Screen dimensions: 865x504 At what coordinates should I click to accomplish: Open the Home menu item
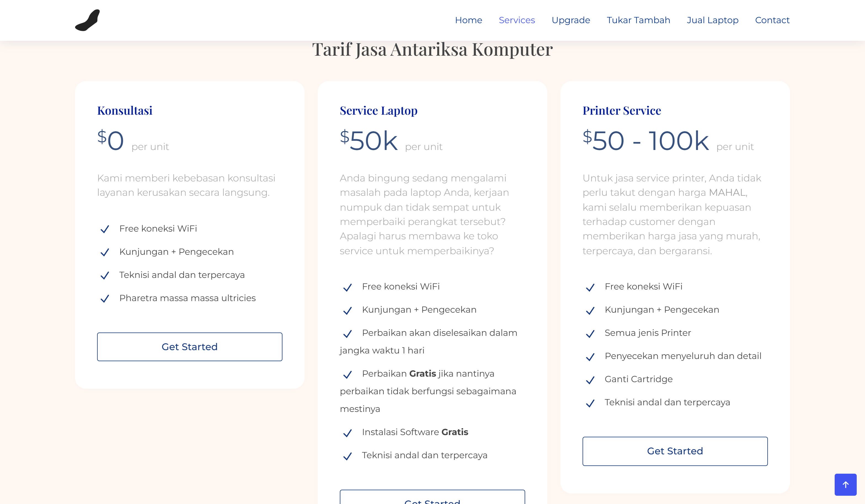point(468,20)
